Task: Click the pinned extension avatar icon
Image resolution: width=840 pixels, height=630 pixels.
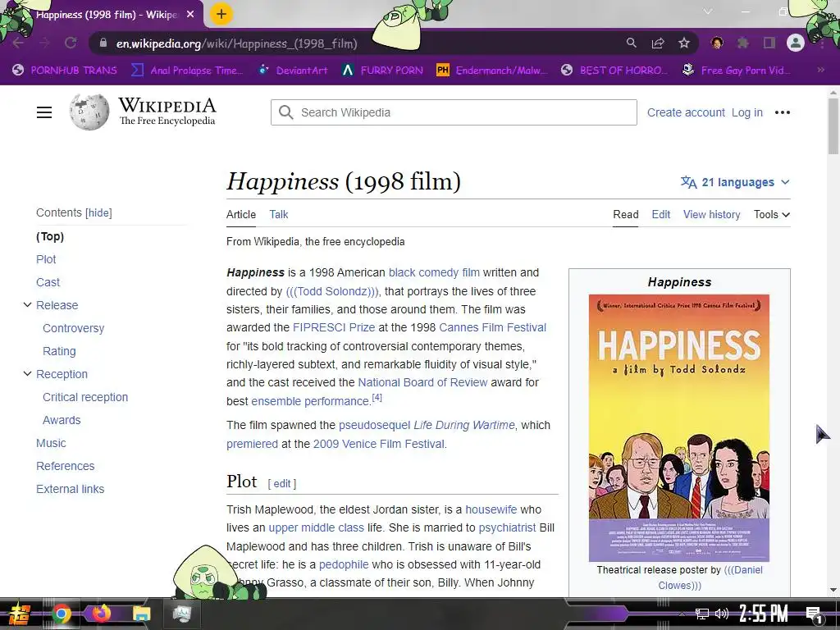Action: [717, 43]
